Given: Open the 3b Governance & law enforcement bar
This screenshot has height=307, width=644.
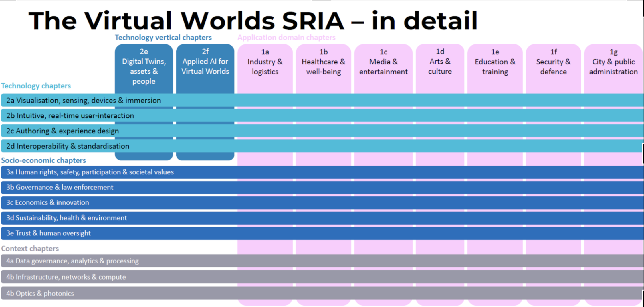Looking at the screenshot, I should tap(60, 187).
